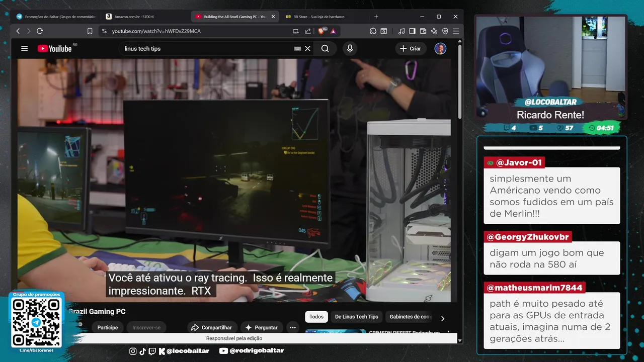The image size is (644, 362).
Task: Select the Todos filter chip
Action: click(x=316, y=317)
